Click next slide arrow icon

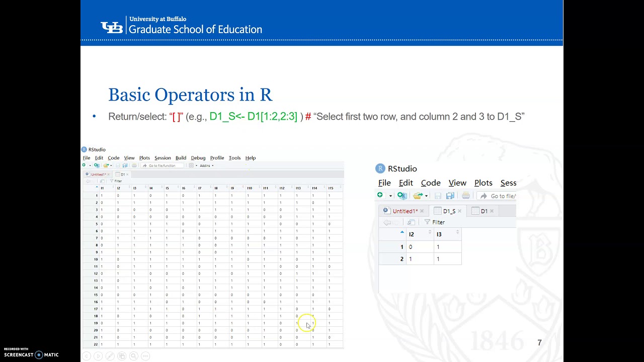[98, 356]
